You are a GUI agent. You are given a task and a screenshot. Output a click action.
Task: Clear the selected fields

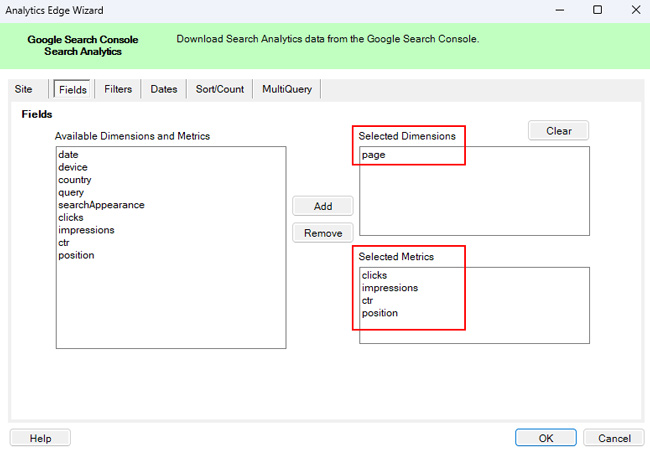pos(558,131)
